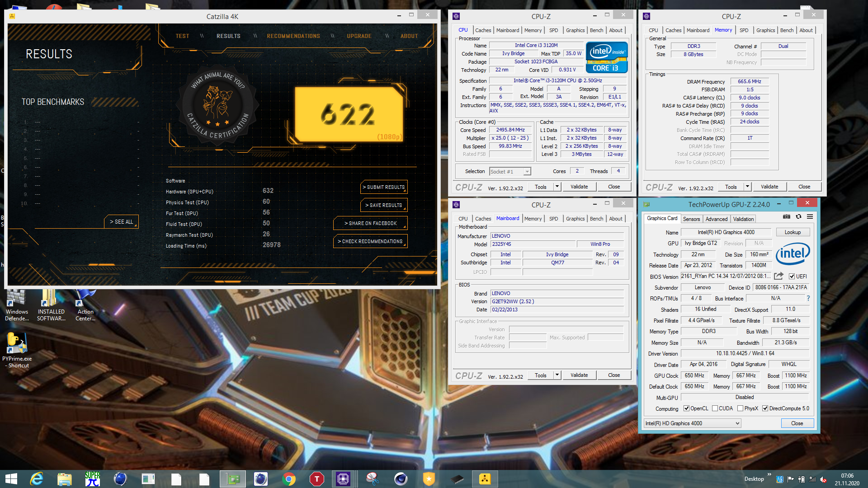Open the Windows Start button
Image resolution: width=868 pixels, height=488 pixels.
point(11,479)
